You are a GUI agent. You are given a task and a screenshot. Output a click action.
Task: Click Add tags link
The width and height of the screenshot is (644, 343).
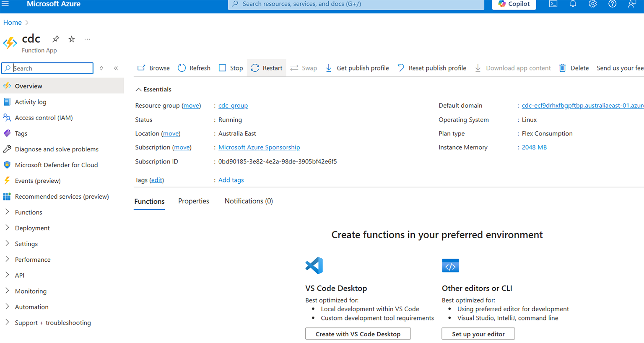tap(231, 180)
